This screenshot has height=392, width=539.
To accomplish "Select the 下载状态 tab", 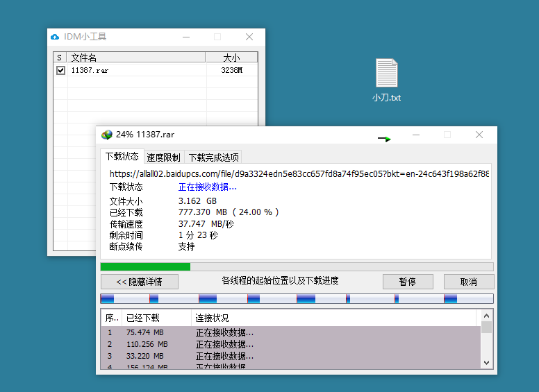I will (122, 157).
